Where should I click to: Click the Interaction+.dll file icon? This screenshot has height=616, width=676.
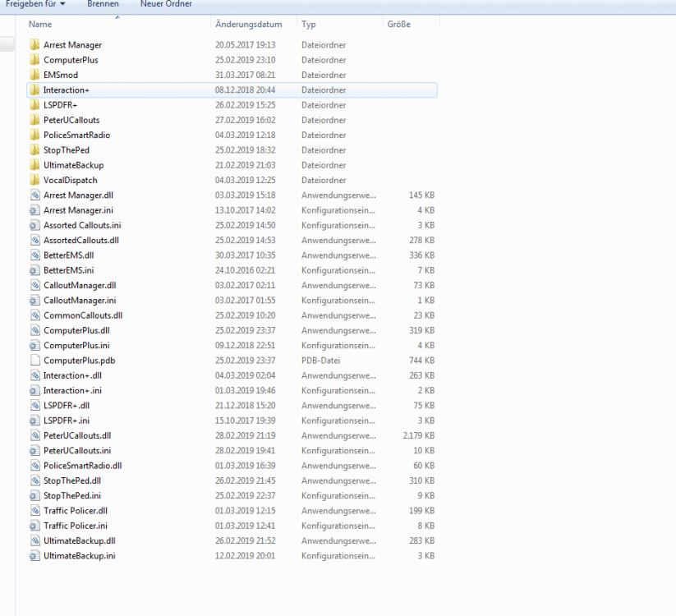pos(35,375)
